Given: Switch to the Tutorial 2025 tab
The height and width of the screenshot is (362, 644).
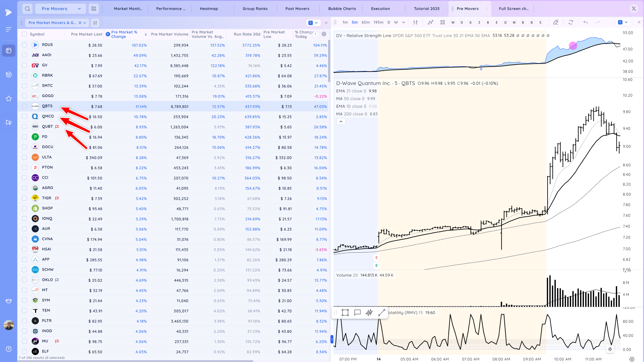Looking at the screenshot, I should 426,9.
